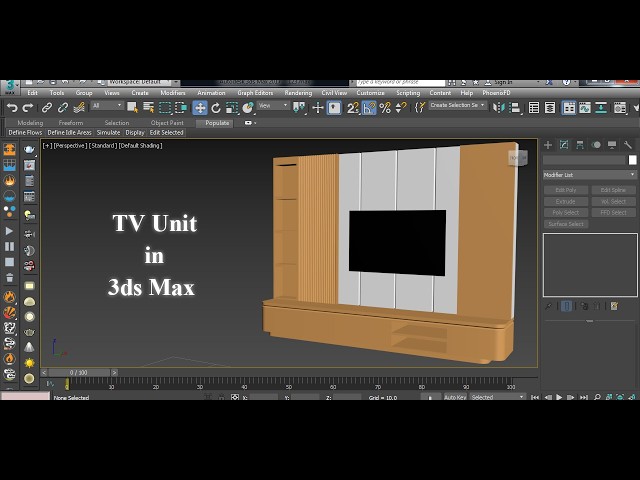
Task: Open the Rendering menu
Action: tap(298, 93)
